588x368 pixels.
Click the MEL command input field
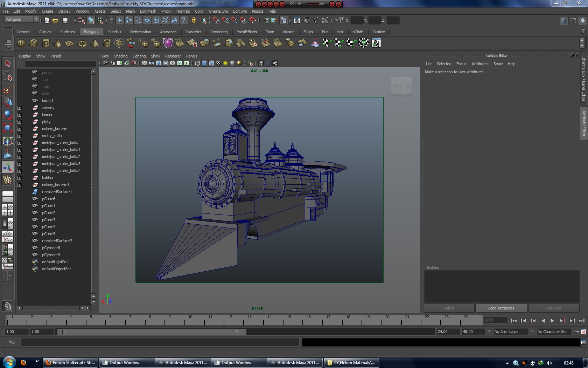(x=160, y=342)
